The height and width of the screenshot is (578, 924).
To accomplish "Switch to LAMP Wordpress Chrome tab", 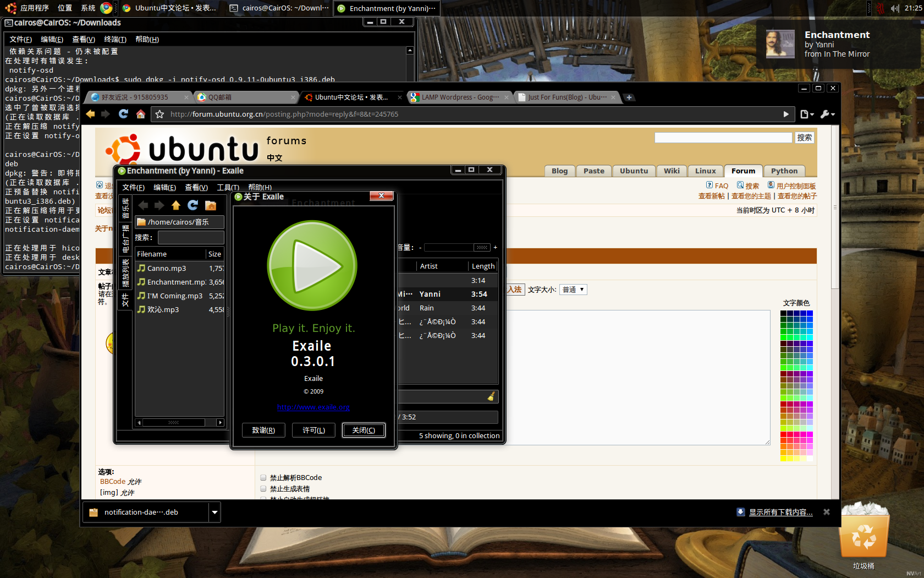I will [460, 97].
